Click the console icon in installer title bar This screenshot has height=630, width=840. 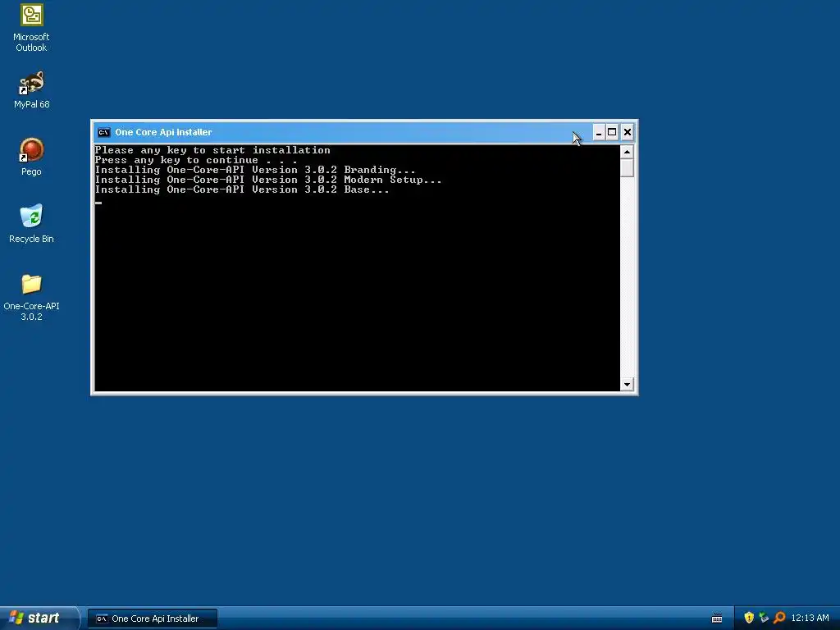(104, 132)
